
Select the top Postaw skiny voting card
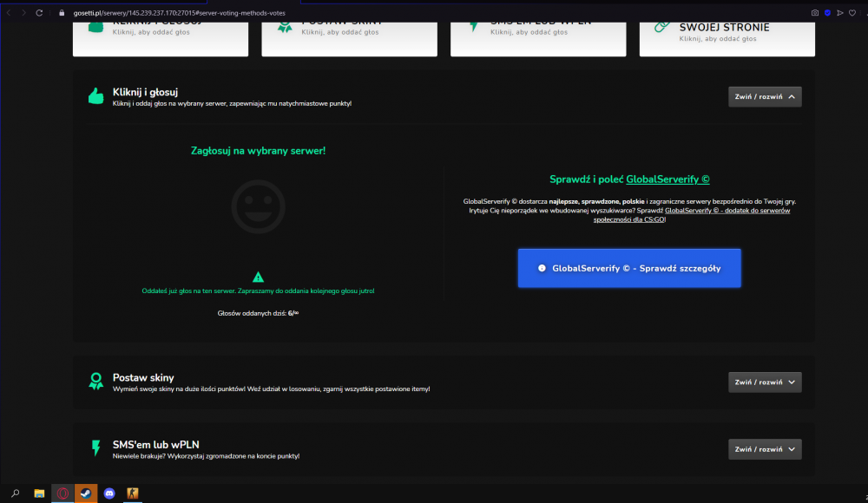[x=349, y=39]
